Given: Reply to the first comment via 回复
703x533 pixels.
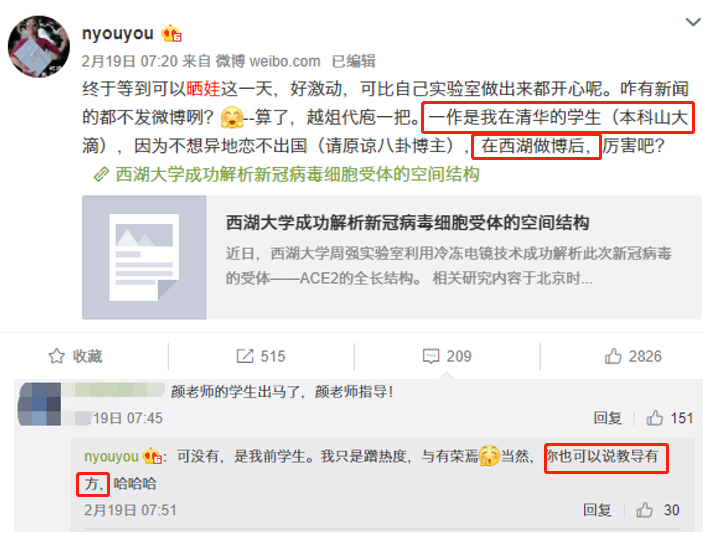Looking at the screenshot, I should click(608, 418).
